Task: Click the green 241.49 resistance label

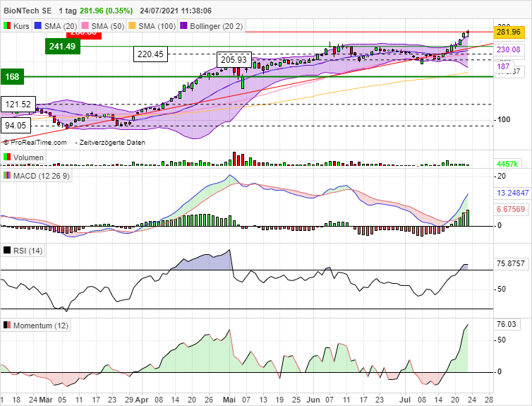Action: point(63,46)
